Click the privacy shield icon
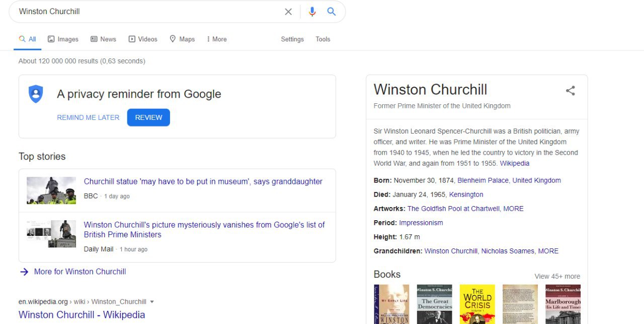Screen dimensions: 644x324 (x=36, y=94)
